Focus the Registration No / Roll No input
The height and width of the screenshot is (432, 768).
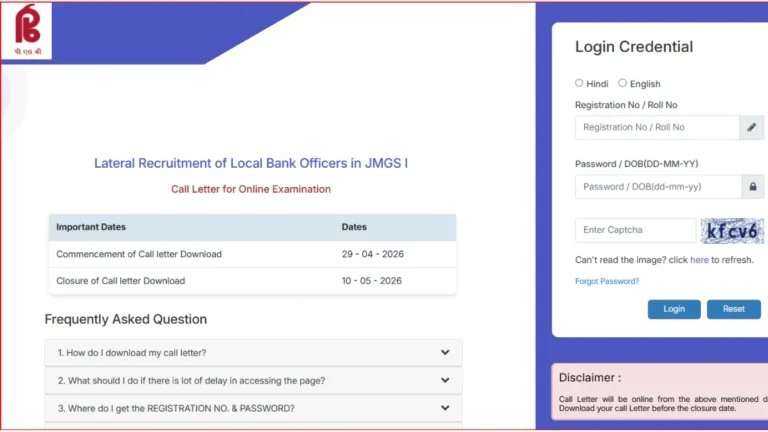[657, 127]
